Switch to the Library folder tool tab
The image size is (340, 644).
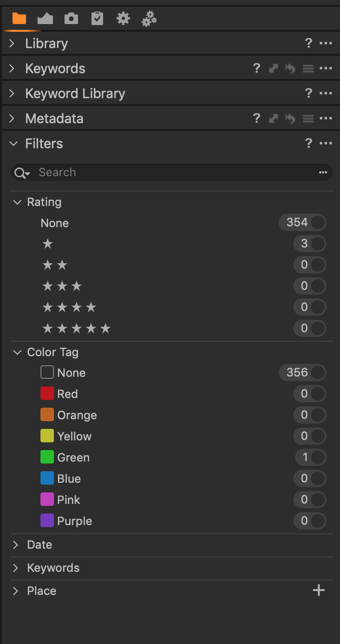(19, 19)
